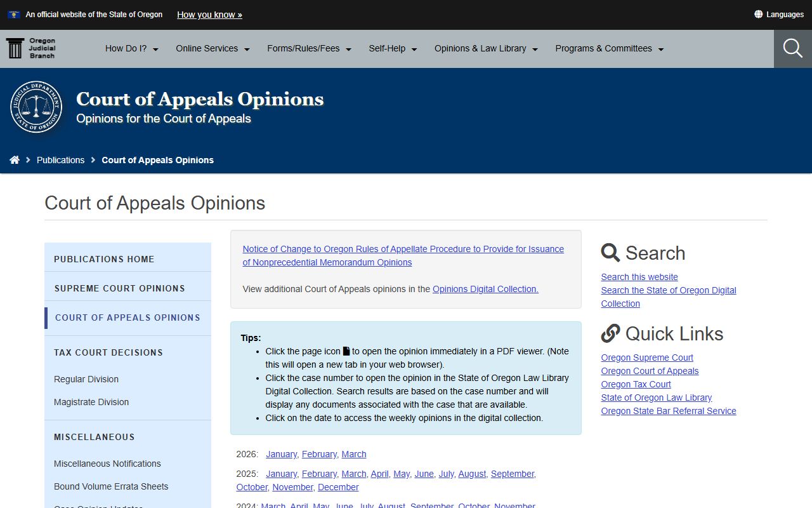Click the Judicial Department state seal
This screenshot has height=508, width=812.
36,107
